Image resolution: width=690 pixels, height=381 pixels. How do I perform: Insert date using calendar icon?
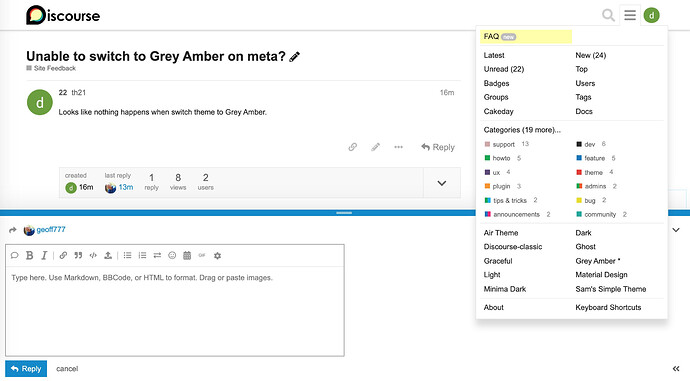187,255
